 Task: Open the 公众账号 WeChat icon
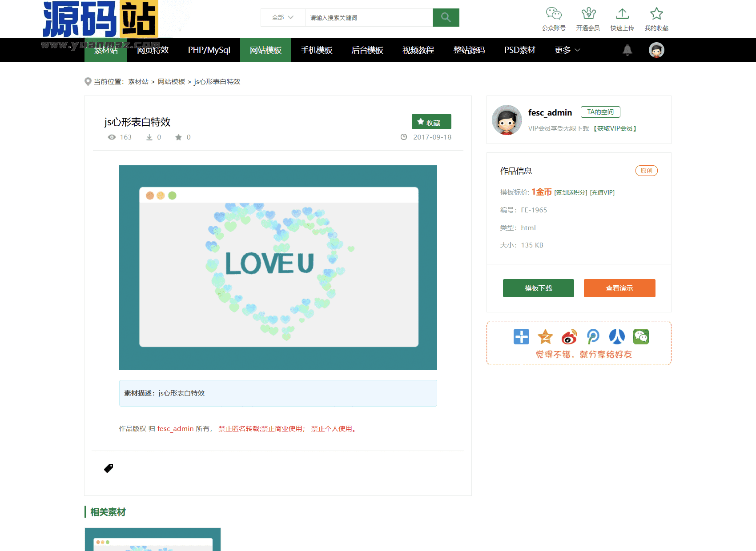pyautogui.click(x=554, y=14)
